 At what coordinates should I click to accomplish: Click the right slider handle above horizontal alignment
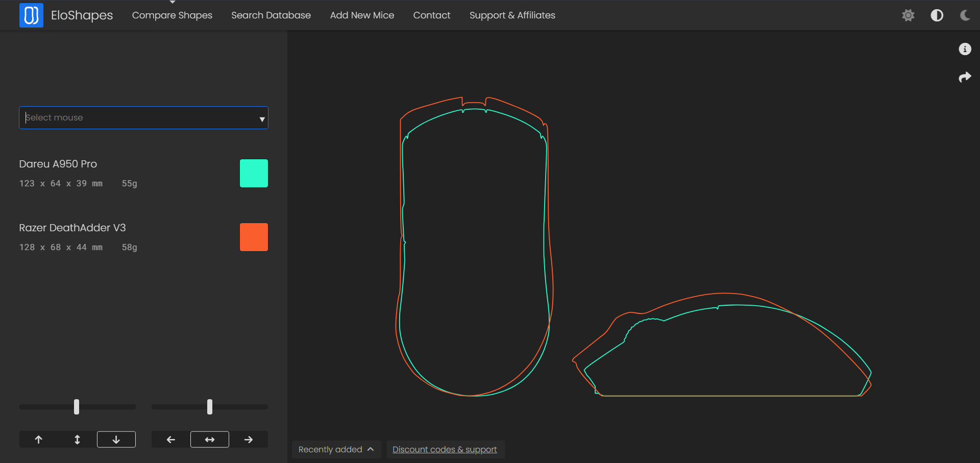coord(210,407)
